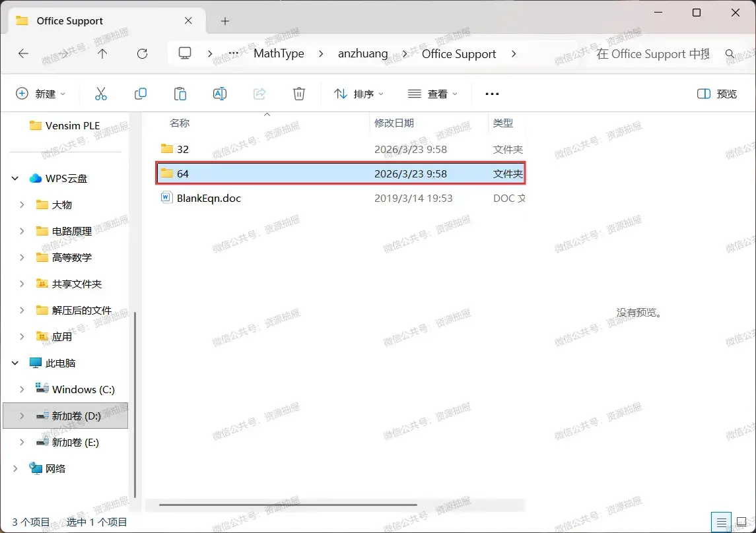Screen dimensions: 756x533
Task: Expand the 解压后的文件 folder node
Action: coord(22,311)
